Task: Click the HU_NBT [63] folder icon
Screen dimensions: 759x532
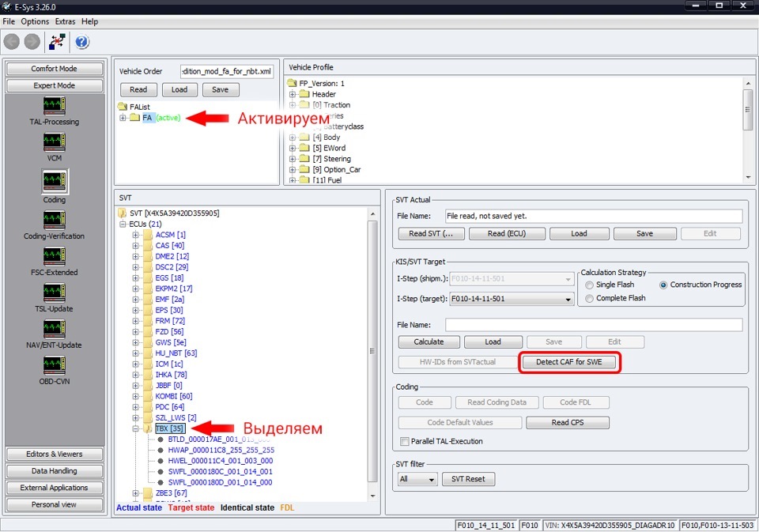Action: 148,353
